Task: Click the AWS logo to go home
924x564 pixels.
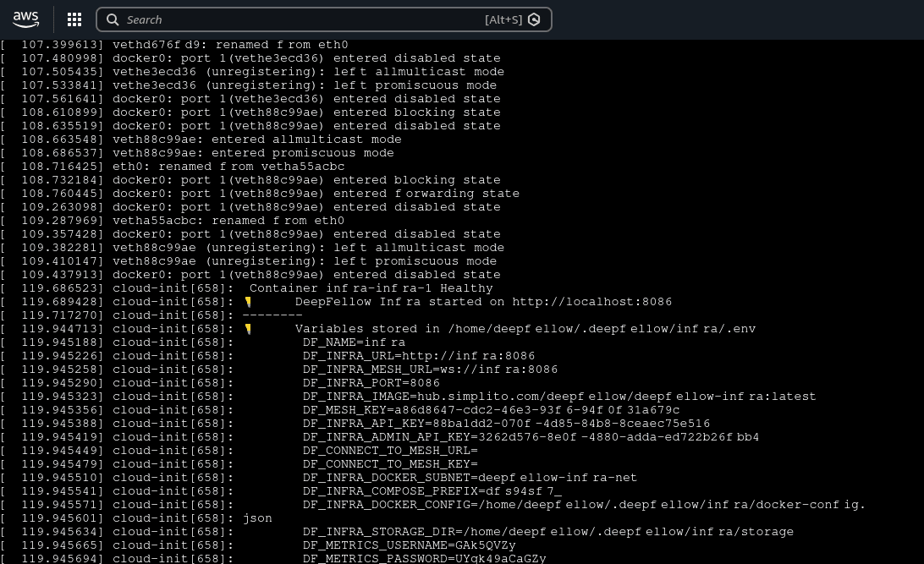Action: tap(26, 19)
